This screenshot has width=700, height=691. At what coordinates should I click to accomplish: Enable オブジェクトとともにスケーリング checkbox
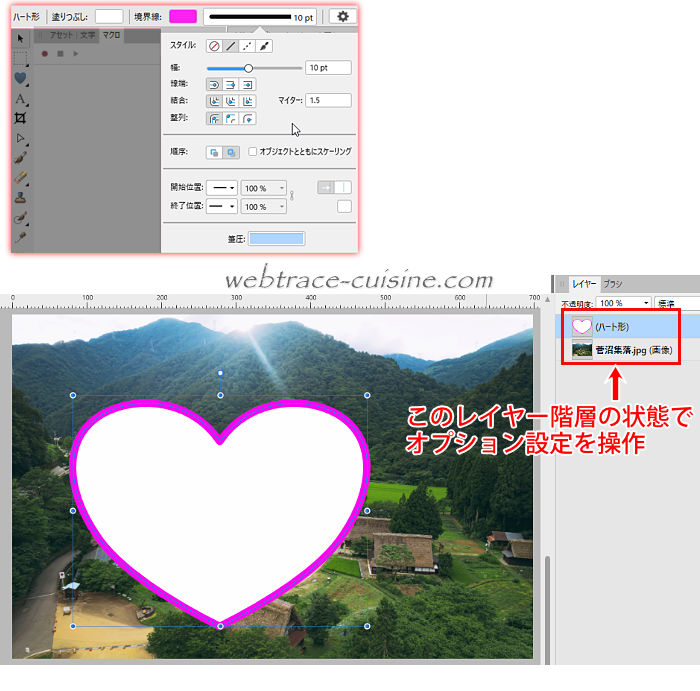(x=253, y=152)
